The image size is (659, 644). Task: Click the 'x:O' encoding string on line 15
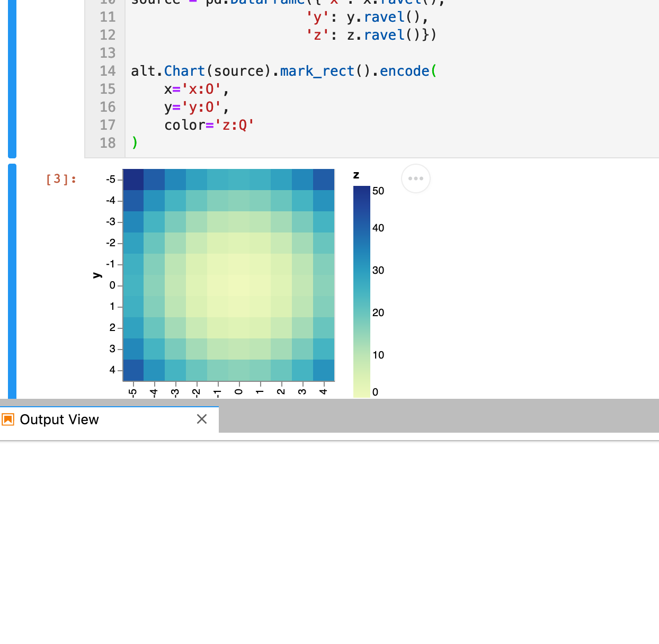click(x=202, y=89)
